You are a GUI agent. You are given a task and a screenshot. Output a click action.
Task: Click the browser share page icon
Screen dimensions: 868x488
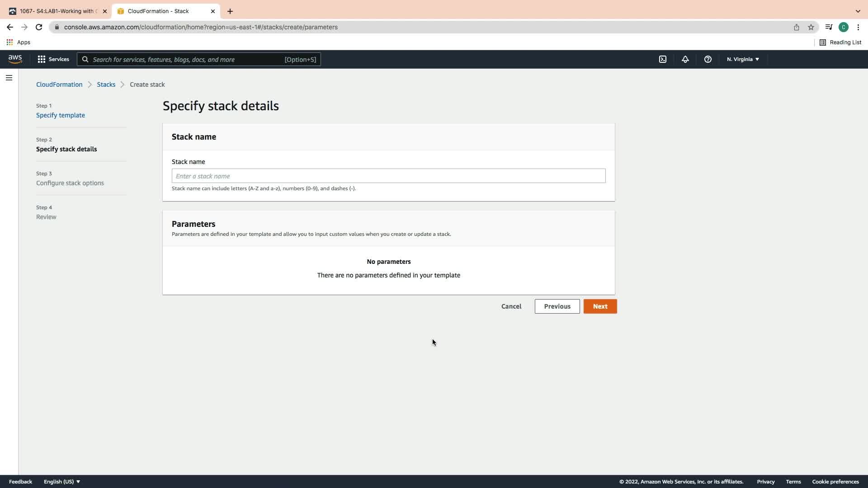[797, 27]
